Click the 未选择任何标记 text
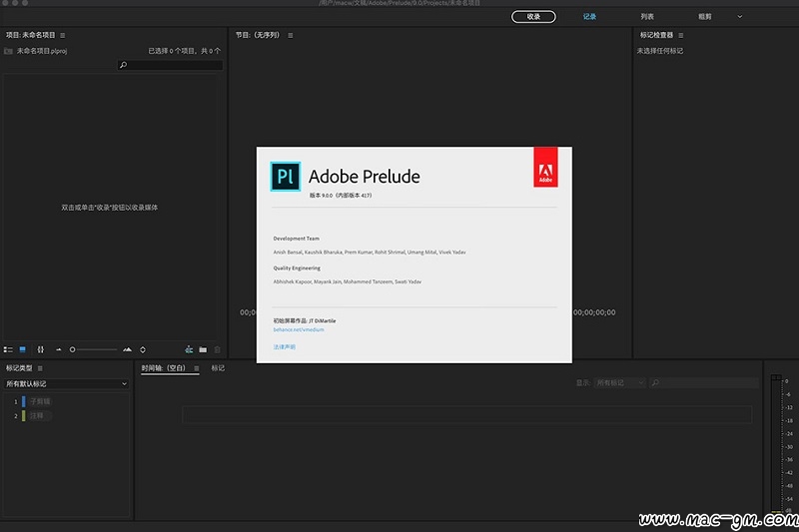799x532 pixels. pos(660,51)
